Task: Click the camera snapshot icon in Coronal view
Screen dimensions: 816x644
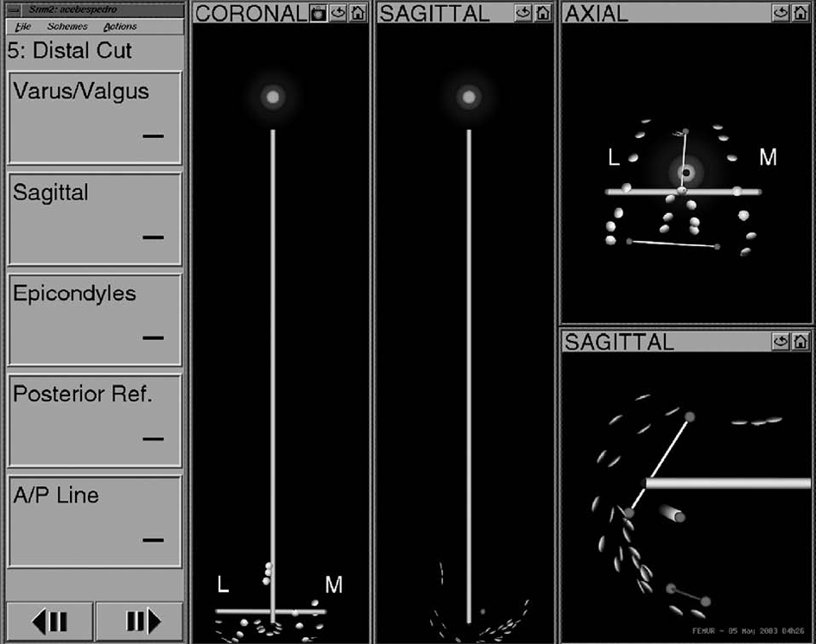Action: 318,13
